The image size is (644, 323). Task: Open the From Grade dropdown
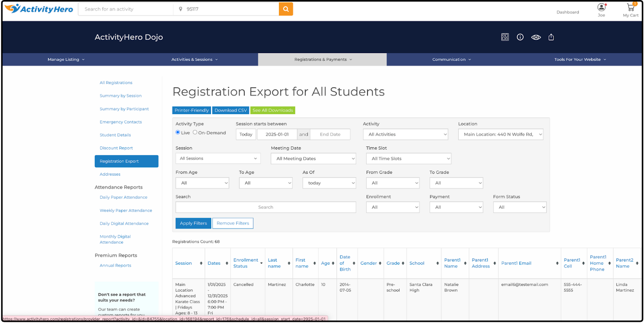pyautogui.click(x=393, y=183)
